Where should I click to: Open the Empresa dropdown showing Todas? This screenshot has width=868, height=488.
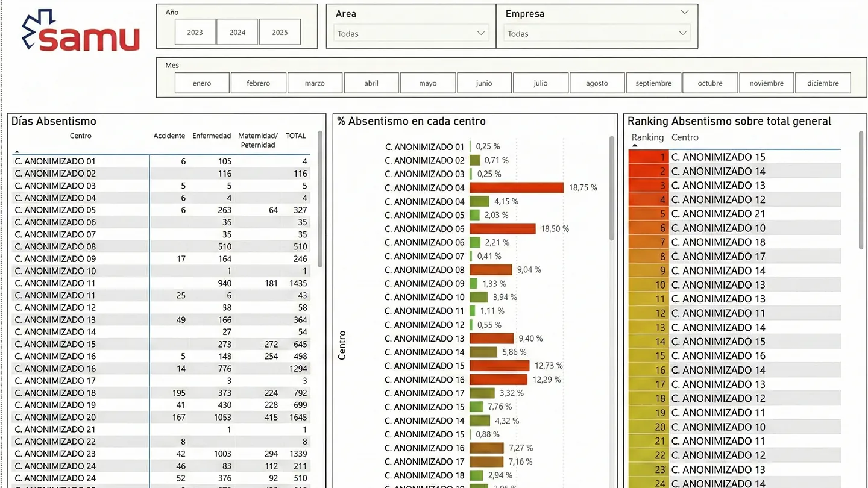coord(597,33)
